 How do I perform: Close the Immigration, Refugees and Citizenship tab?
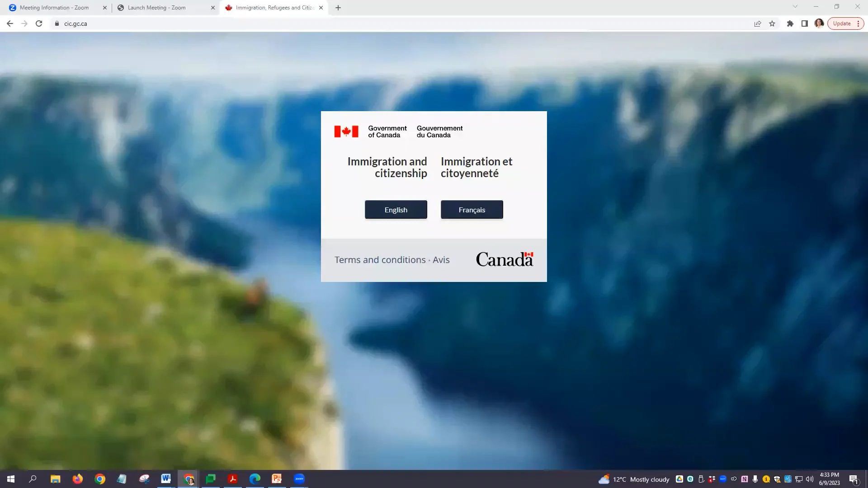point(321,8)
